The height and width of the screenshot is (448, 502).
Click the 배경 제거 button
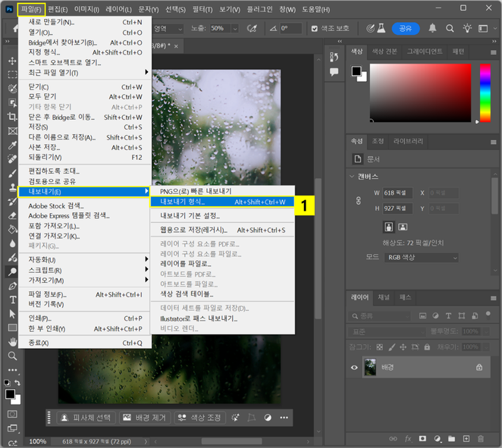pos(145,417)
